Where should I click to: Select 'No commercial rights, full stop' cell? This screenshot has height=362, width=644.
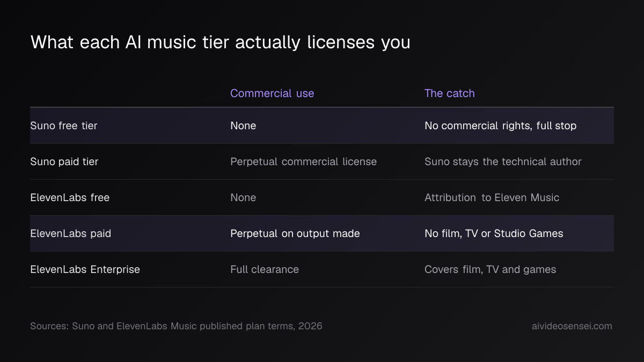pos(501,125)
